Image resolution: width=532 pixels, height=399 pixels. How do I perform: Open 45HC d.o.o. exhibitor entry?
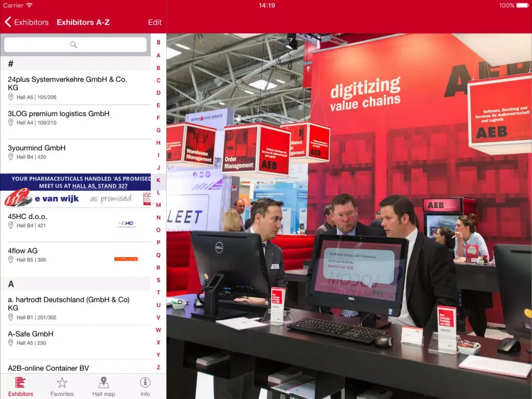click(x=75, y=225)
